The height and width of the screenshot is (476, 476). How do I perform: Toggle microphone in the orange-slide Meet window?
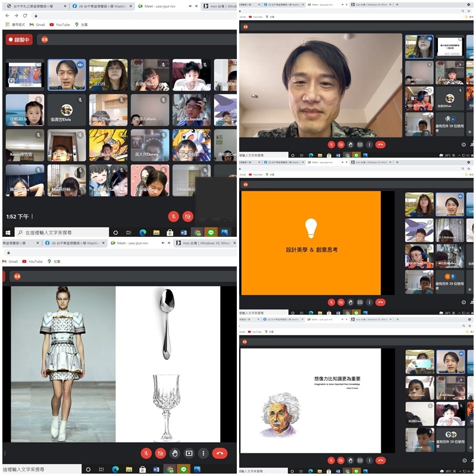(x=331, y=302)
